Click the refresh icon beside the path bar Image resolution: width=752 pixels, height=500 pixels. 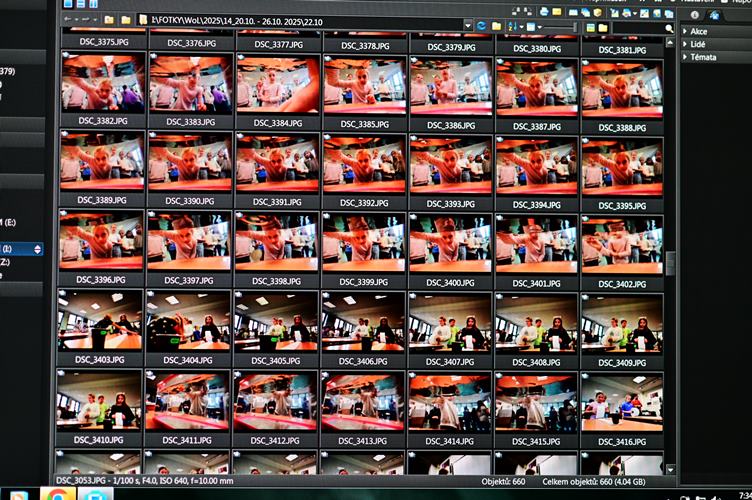click(x=482, y=25)
